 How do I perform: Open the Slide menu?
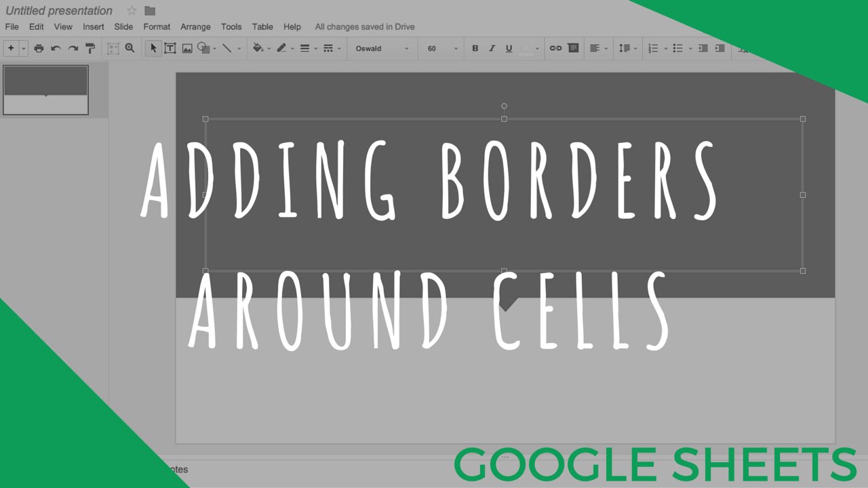tap(123, 26)
